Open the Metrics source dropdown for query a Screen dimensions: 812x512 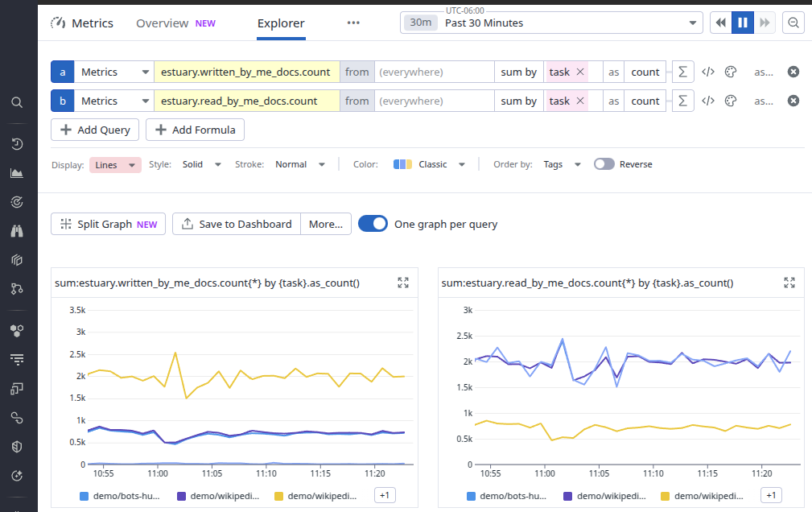tap(114, 72)
